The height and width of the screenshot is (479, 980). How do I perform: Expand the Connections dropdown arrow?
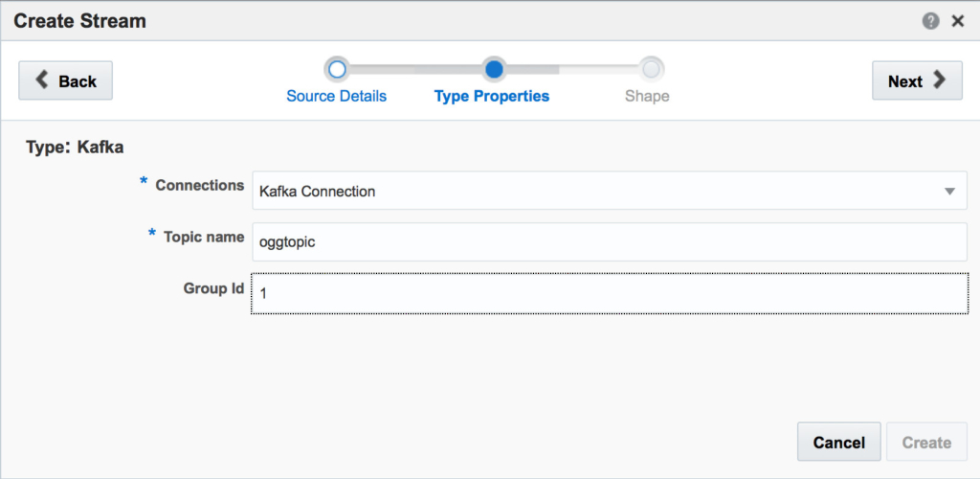[949, 192]
